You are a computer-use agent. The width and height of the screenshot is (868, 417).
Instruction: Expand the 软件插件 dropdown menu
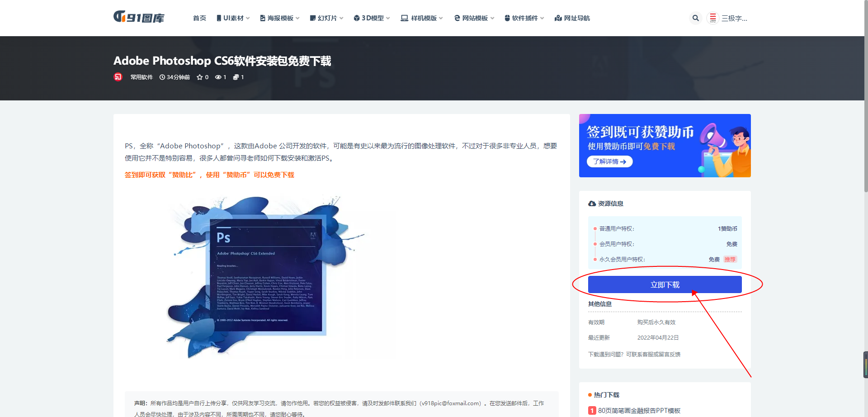pos(524,18)
